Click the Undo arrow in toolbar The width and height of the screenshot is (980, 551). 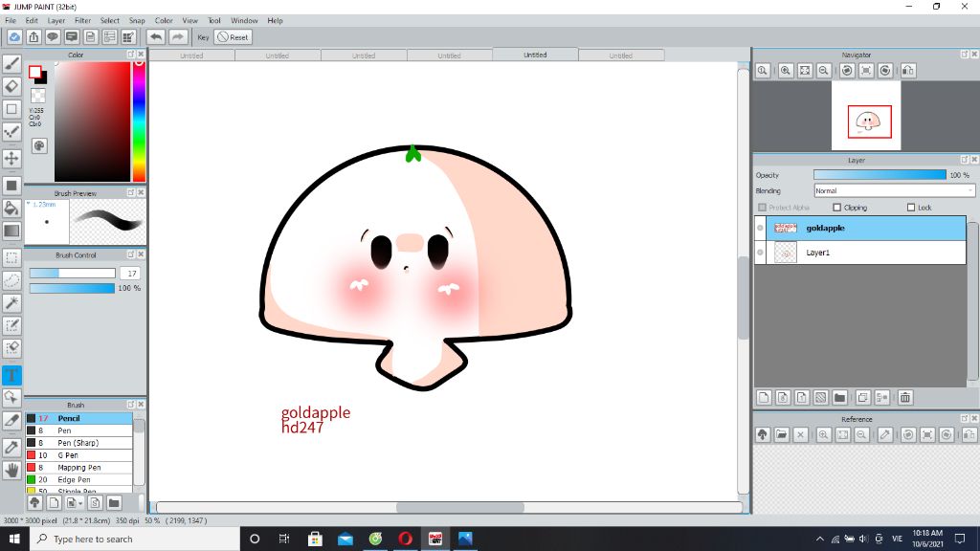(x=156, y=37)
